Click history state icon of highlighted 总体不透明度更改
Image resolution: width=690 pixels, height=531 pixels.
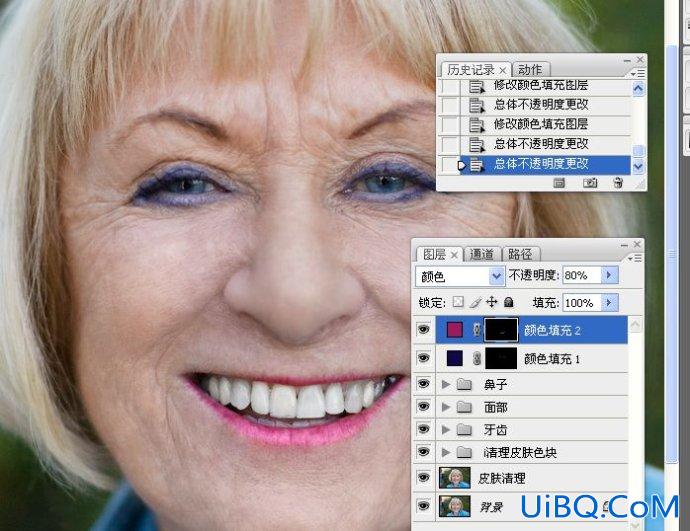476,165
